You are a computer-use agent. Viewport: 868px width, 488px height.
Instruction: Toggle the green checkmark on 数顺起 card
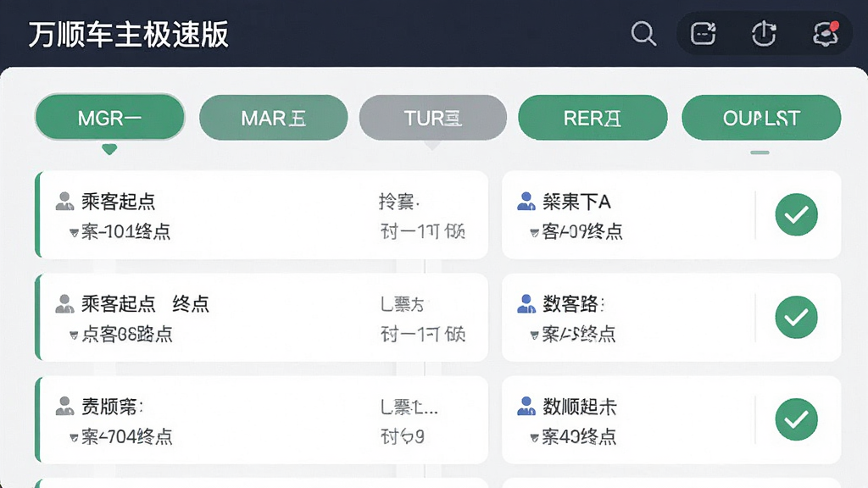tap(796, 419)
